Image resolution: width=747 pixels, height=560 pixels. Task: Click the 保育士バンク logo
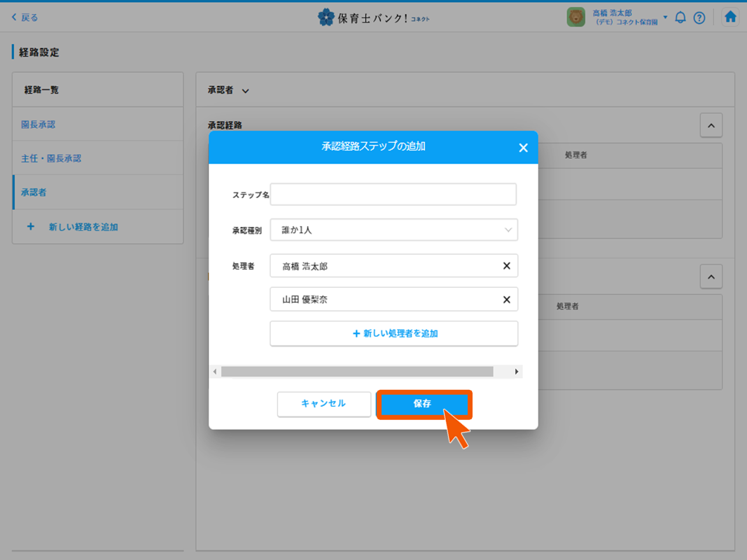click(x=373, y=17)
